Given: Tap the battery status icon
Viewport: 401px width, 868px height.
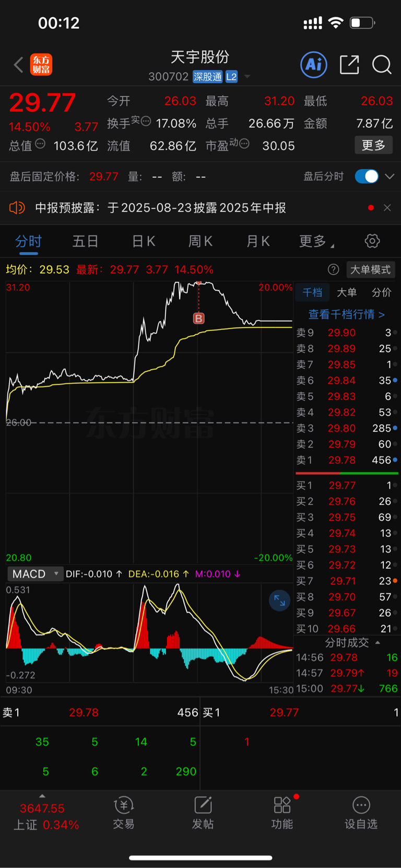Looking at the screenshot, I should pyautogui.click(x=362, y=22).
